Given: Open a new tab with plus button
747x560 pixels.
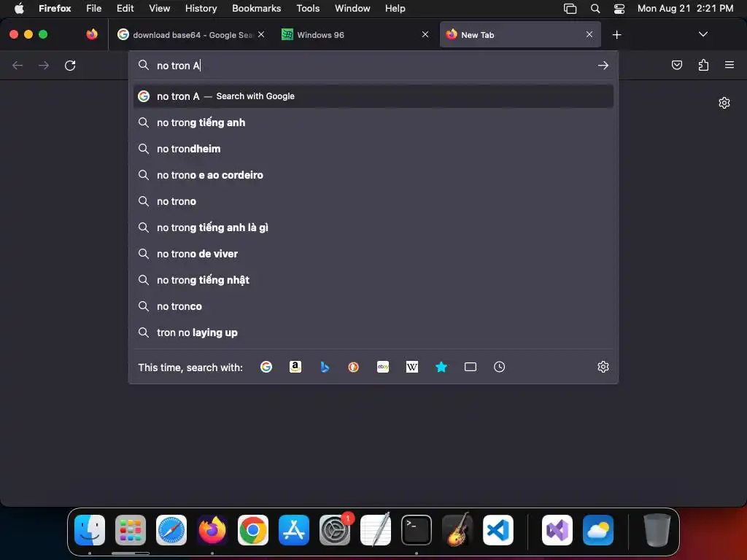Looking at the screenshot, I should (x=617, y=35).
